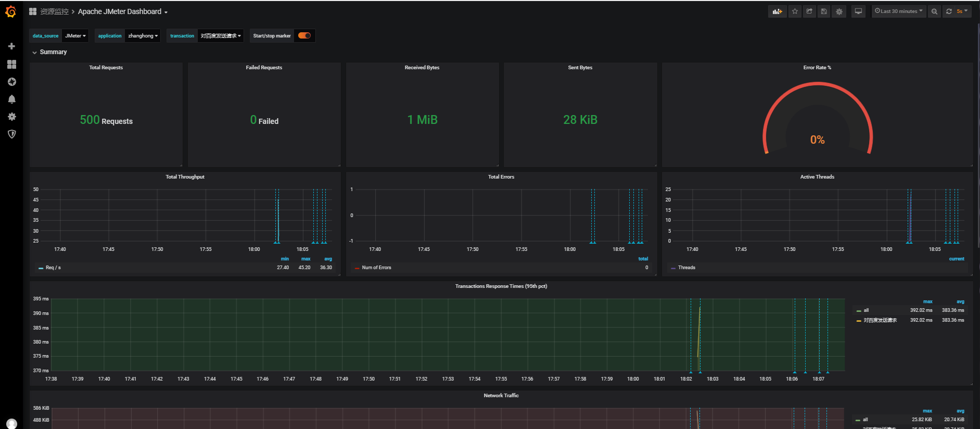
Task: Cycle view mode with the monitor icon
Action: 858,11
